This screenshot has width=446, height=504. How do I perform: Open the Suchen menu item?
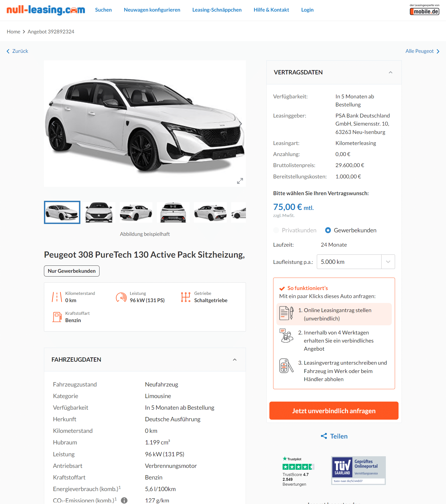click(x=103, y=10)
